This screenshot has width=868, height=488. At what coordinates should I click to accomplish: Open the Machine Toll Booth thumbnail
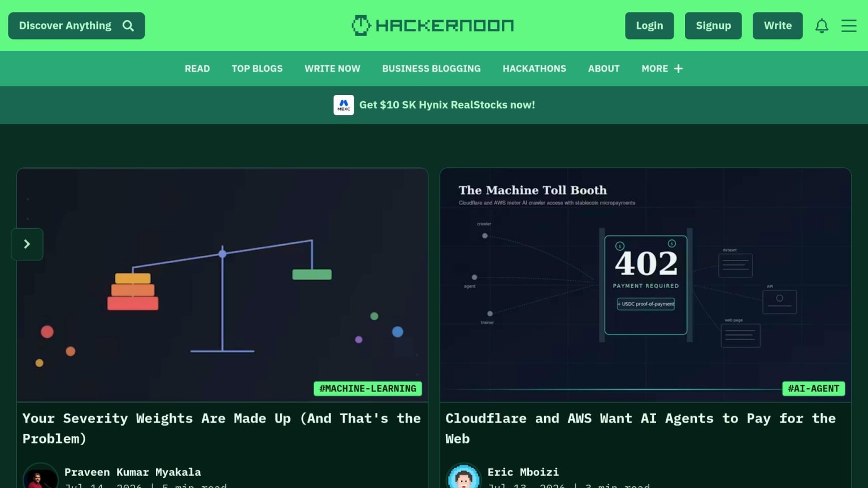[x=645, y=285]
